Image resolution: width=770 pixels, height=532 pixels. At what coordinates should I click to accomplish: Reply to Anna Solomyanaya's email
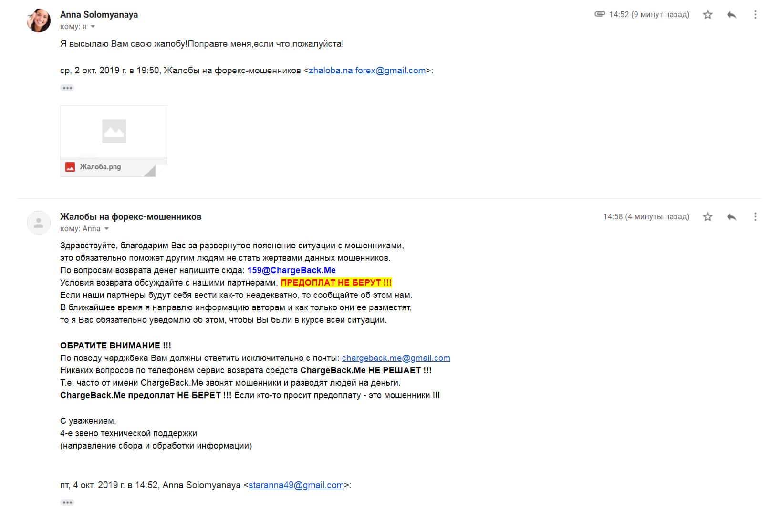(731, 15)
